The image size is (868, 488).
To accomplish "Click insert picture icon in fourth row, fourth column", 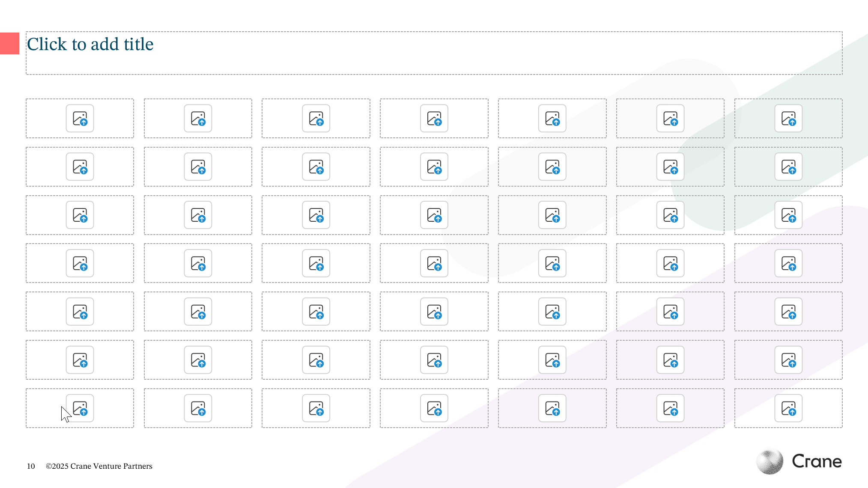I will pyautogui.click(x=434, y=263).
